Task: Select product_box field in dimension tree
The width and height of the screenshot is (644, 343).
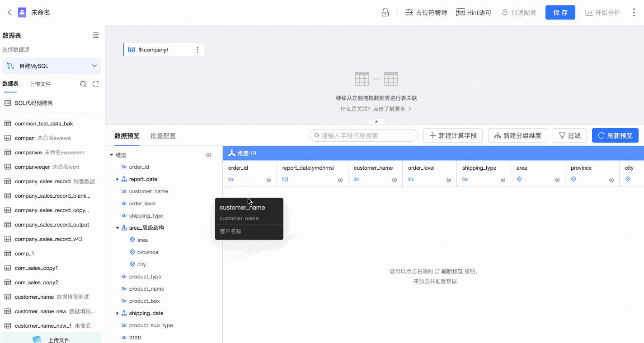Action: click(x=144, y=301)
